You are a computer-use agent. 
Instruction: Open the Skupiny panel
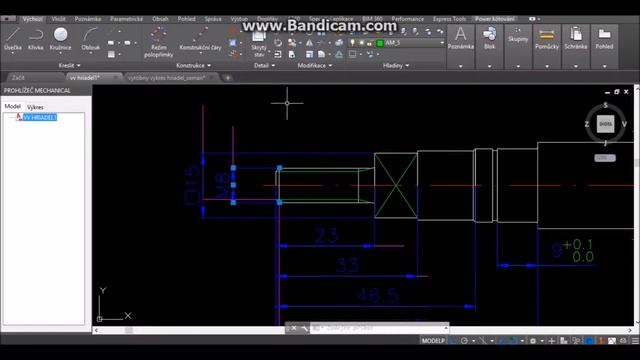pyautogui.click(x=518, y=36)
